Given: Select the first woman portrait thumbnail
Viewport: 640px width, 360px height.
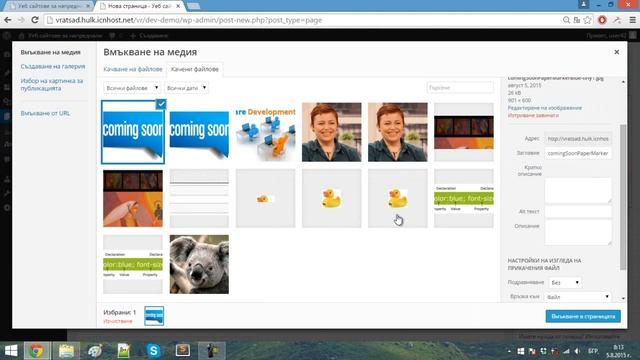Looking at the screenshot, I should (x=331, y=132).
